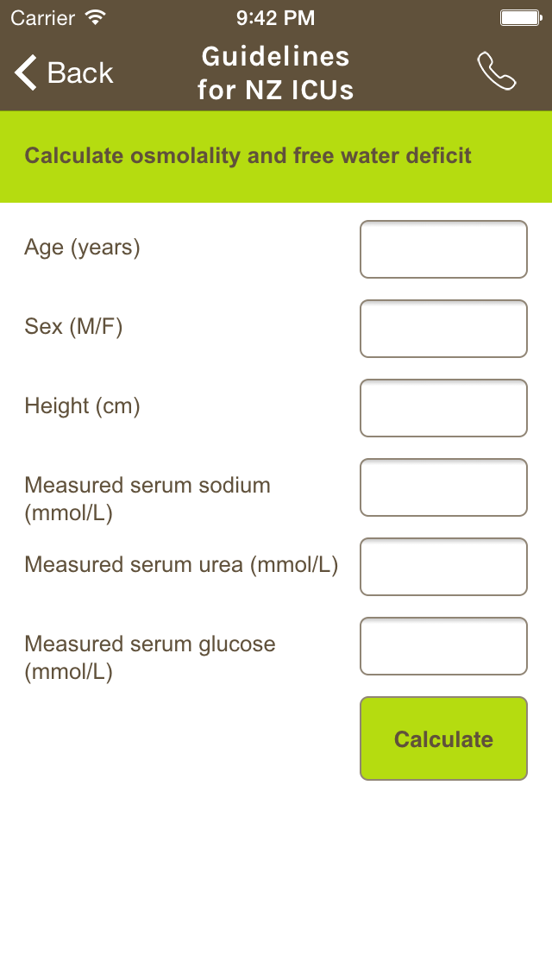Tap the Height (cm) label
Screen dimensions: 552x980
(82, 406)
